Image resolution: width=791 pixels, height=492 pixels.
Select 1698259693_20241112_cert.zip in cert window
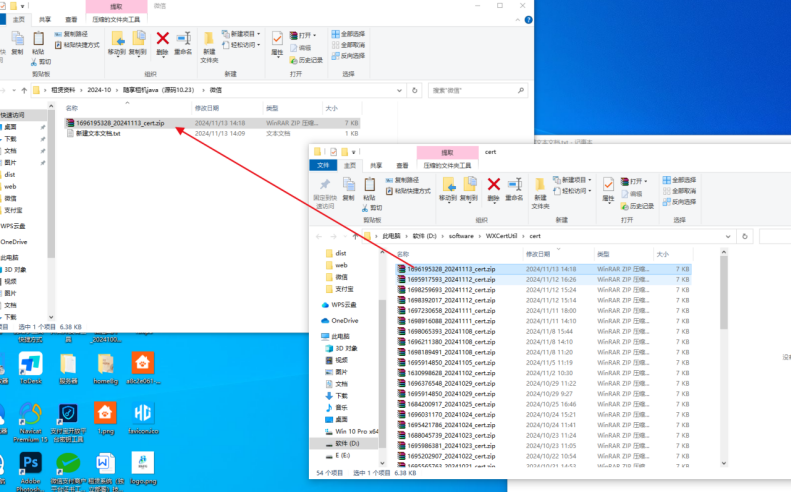click(543, 290)
